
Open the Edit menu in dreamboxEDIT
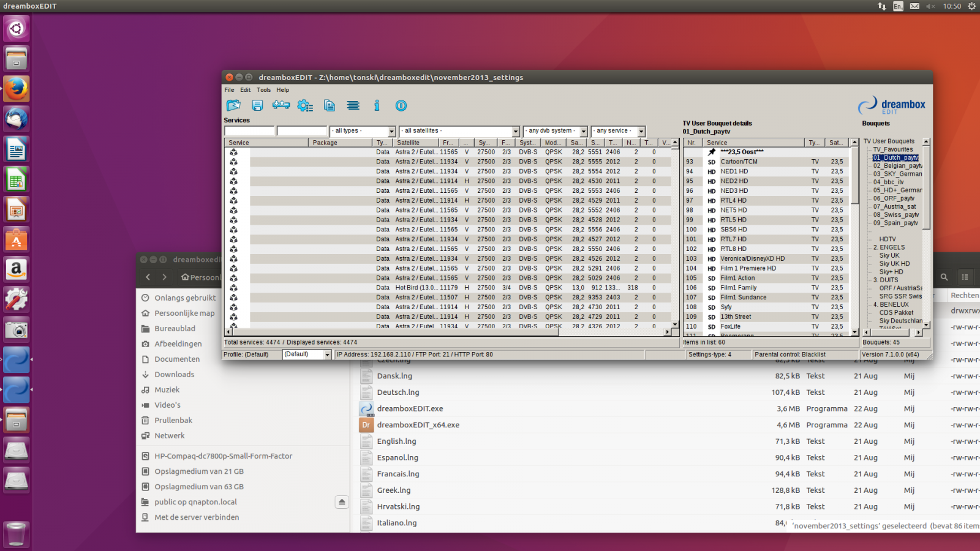click(245, 90)
